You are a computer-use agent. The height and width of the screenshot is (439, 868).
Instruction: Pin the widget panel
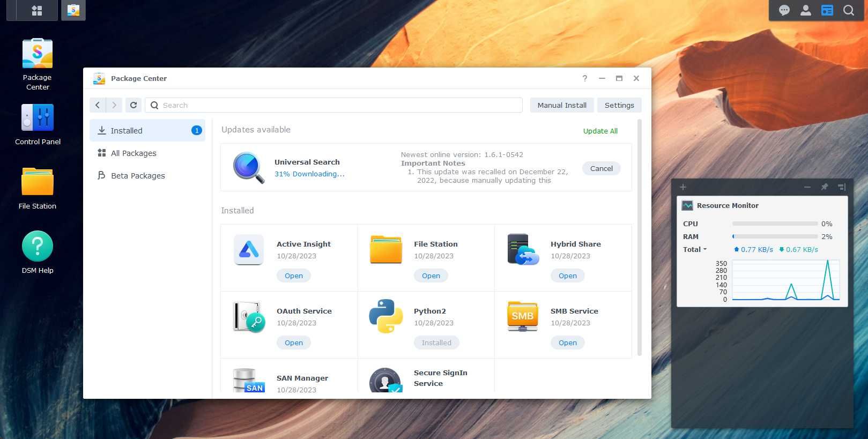tap(825, 187)
